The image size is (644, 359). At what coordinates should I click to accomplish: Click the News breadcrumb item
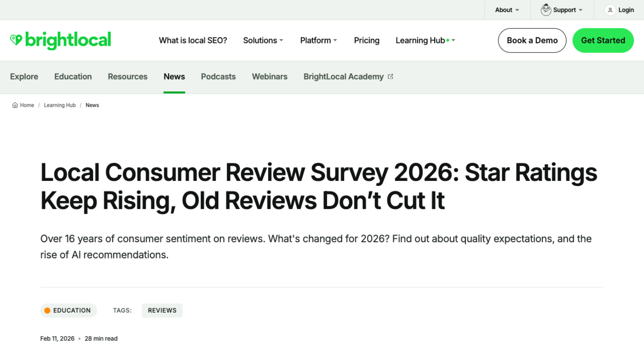92,105
